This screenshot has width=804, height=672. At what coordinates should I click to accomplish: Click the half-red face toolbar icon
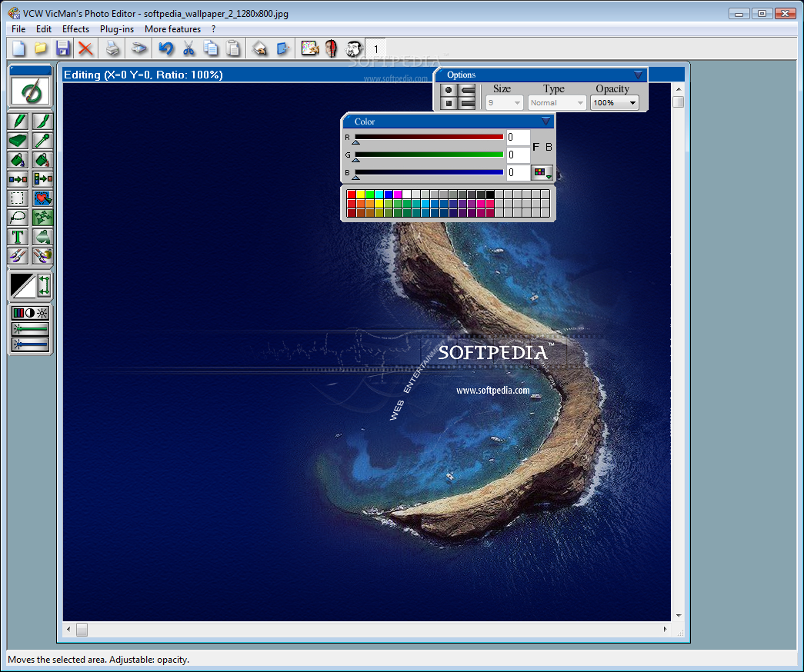332,48
